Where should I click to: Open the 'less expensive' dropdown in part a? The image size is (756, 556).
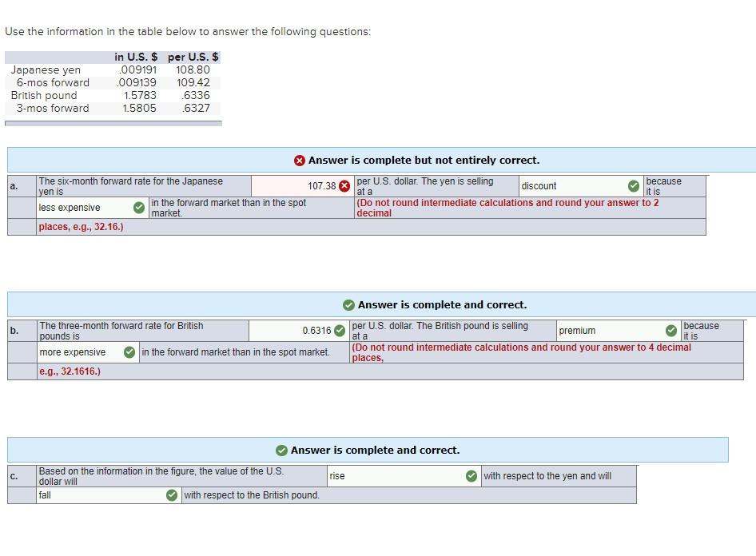pyautogui.click(x=92, y=208)
